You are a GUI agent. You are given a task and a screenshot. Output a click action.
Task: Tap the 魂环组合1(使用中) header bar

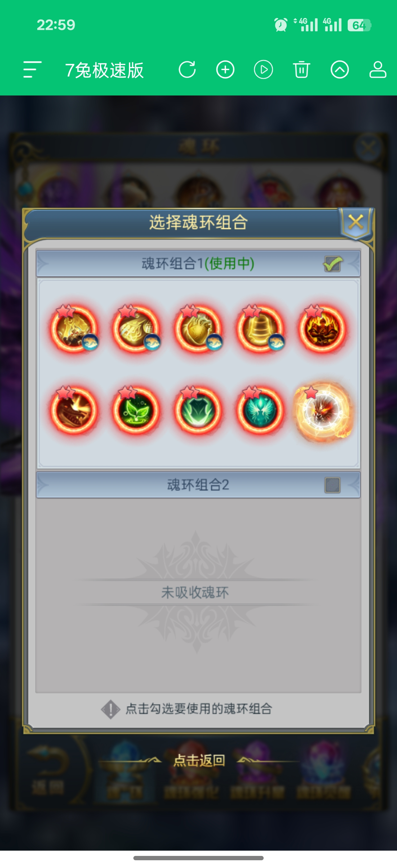tap(198, 263)
